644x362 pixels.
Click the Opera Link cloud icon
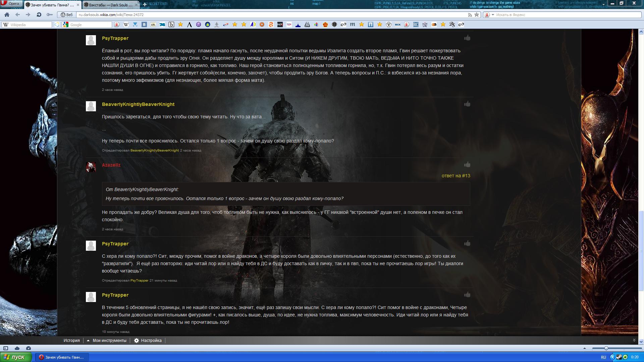(17, 348)
